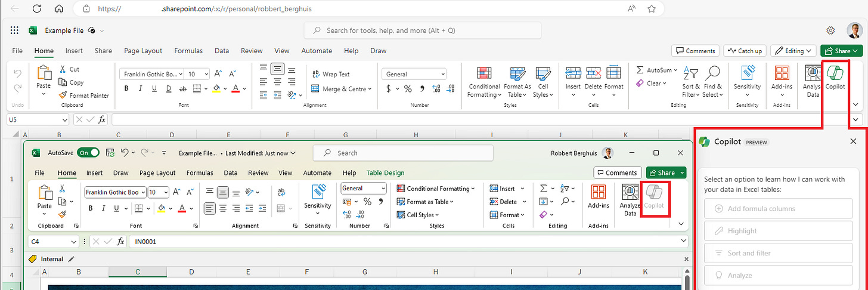The image size is (868, 290).
Task: Open the Microsoft 365 app launcher grid
Action: coord(15,30)
